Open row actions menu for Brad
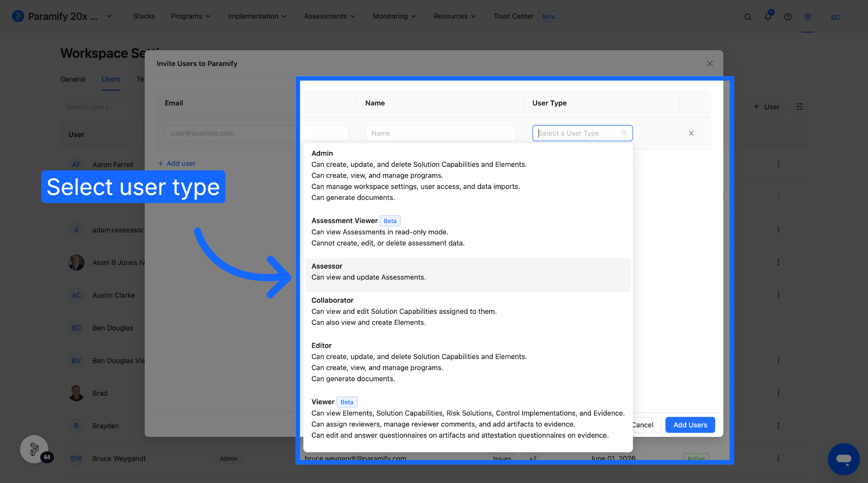Image resolution: width=868 pixels, height=483 pixels. click(x=778, y=393)
